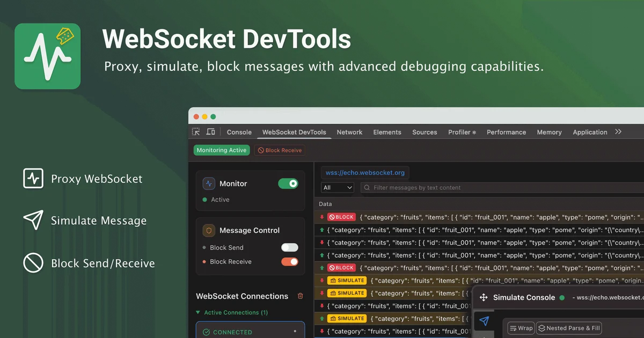The image size is (644, 338).
Task: Click the Proxy WebSocket text label
Action: coord(97,179)
